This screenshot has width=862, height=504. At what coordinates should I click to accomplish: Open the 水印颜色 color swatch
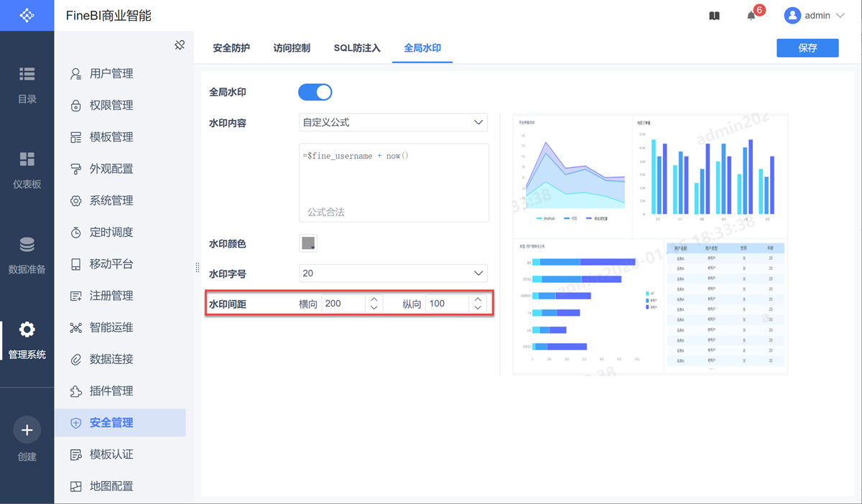[308, 243]
